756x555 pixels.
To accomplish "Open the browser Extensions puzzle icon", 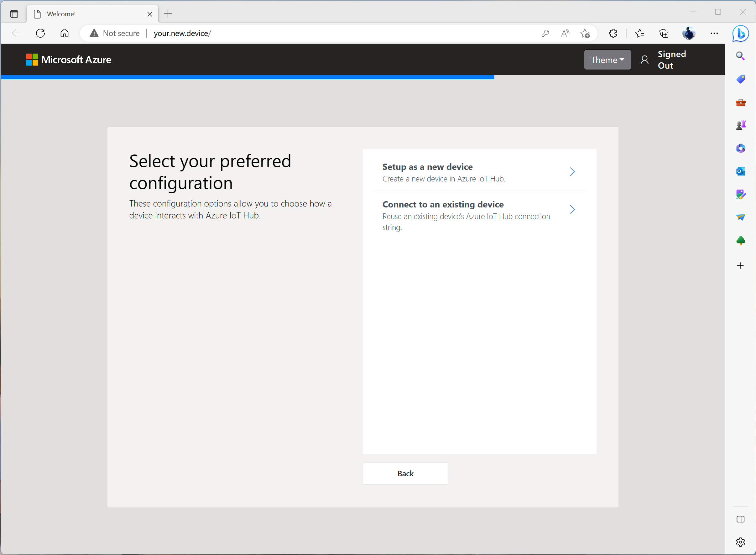I will (x=613, y=33).
